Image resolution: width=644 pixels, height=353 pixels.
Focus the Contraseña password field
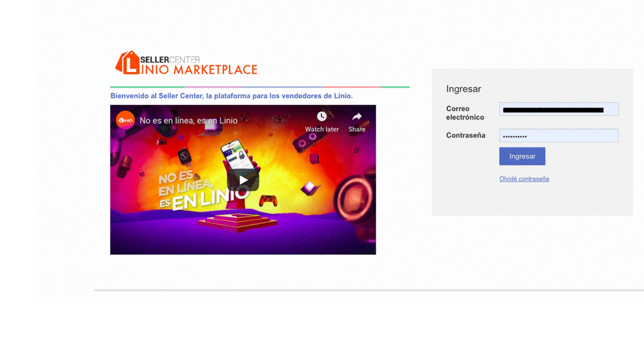tap(559, 135)
